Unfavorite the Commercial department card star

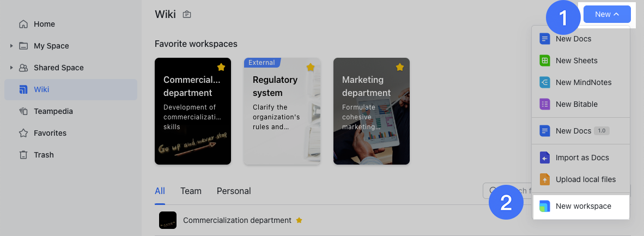tap(221, 67)
